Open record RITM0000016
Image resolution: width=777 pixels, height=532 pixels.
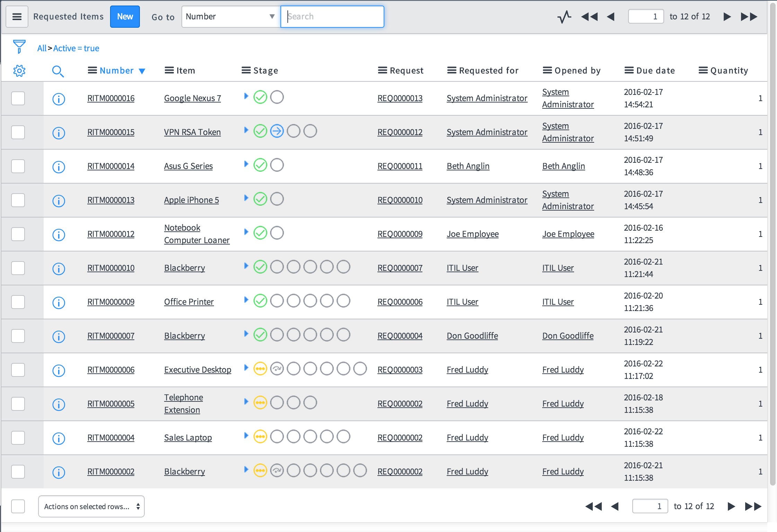click(111, 98)
